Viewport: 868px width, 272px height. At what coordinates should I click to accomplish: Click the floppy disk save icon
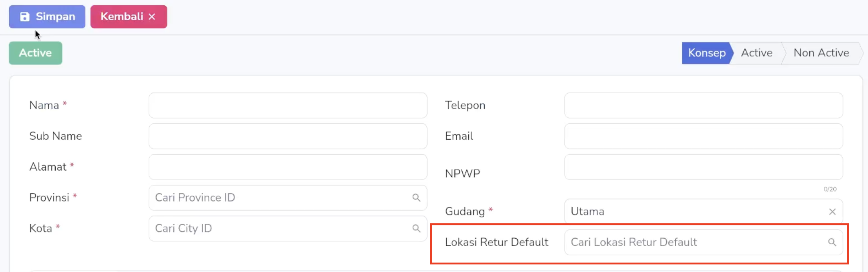coord(25,17)
